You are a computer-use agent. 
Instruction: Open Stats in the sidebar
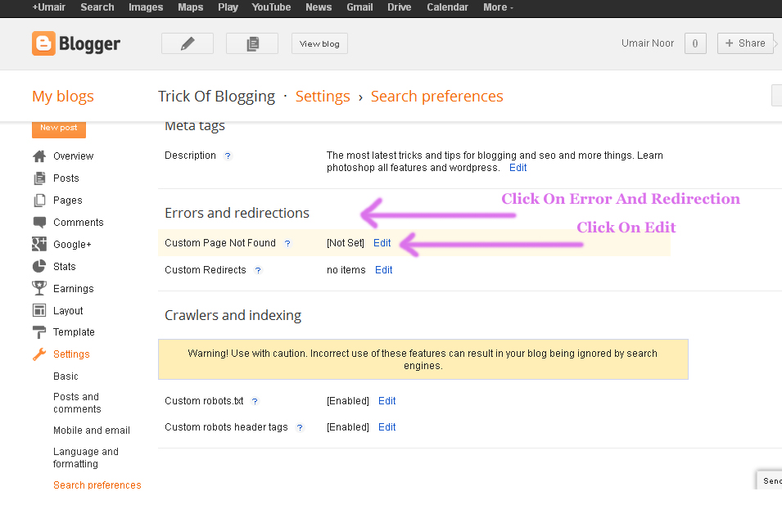(65, 266)
